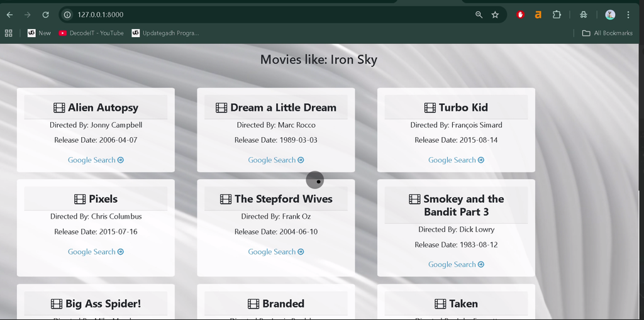
Task: Click the film icon beside Taken
Action: (440, 304)
